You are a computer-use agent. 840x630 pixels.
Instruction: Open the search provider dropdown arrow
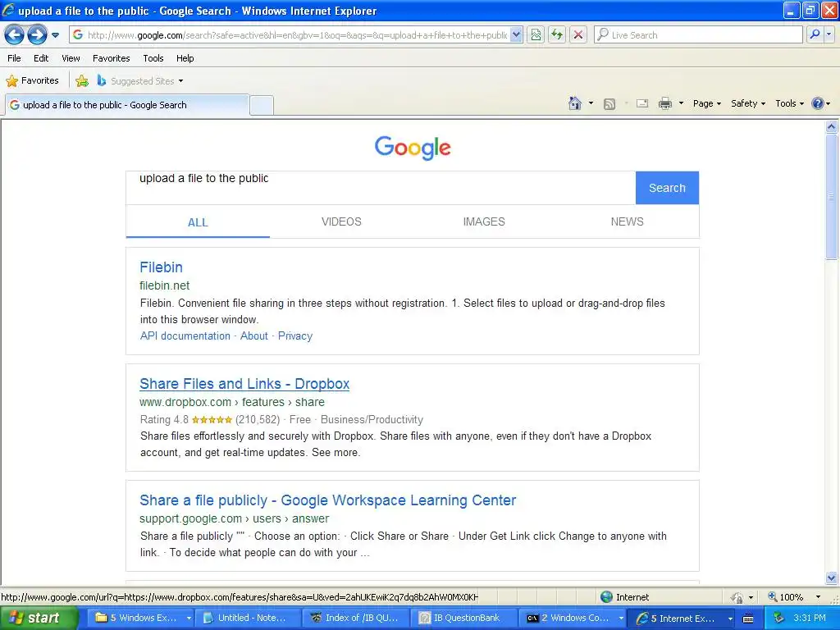pos(829,34)
